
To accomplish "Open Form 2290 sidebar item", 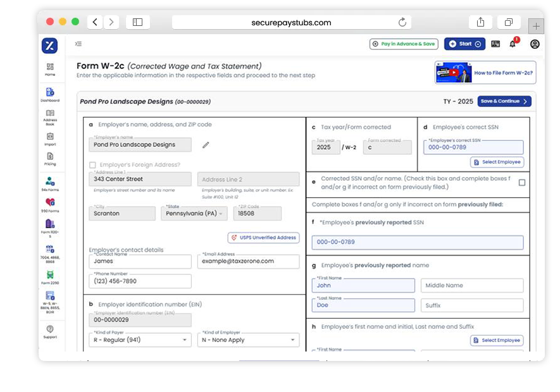I will (x=50, y=277).
